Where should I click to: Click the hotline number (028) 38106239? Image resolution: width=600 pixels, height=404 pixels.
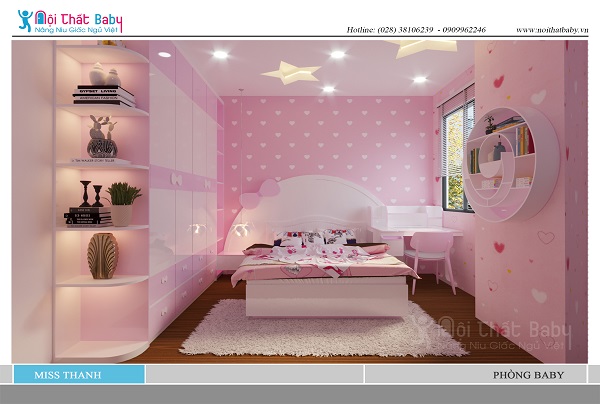pos(405,30)
